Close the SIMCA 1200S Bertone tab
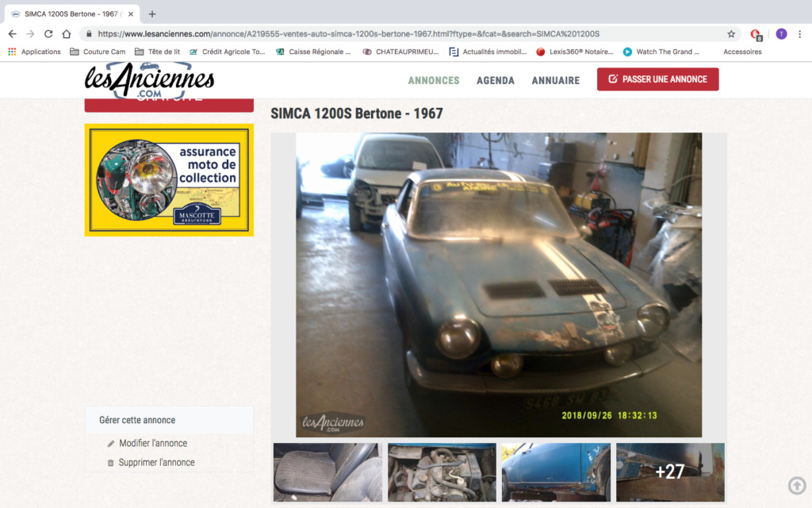Viewport: 812px width, 508px height. tap(131, 14)
